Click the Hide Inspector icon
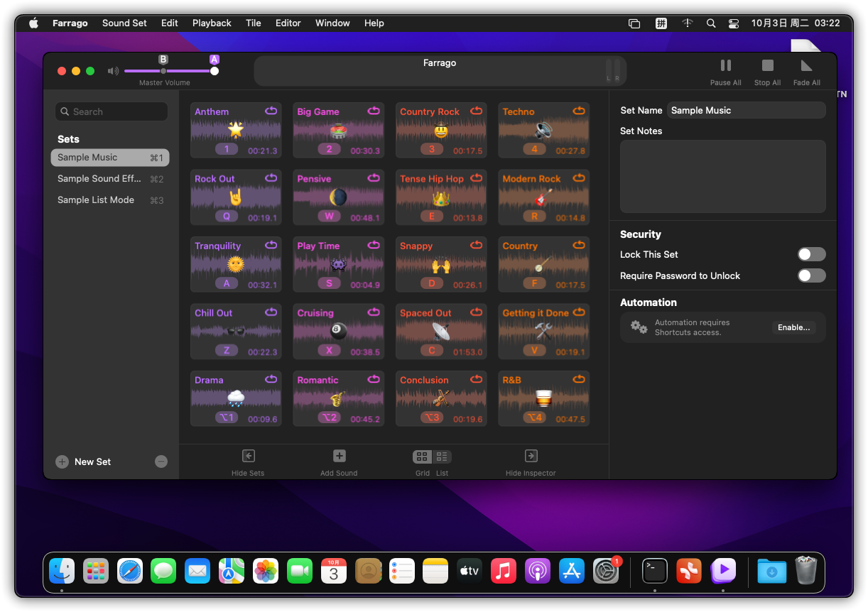This screenshot has height=612, width=868. tap(531, 457)
